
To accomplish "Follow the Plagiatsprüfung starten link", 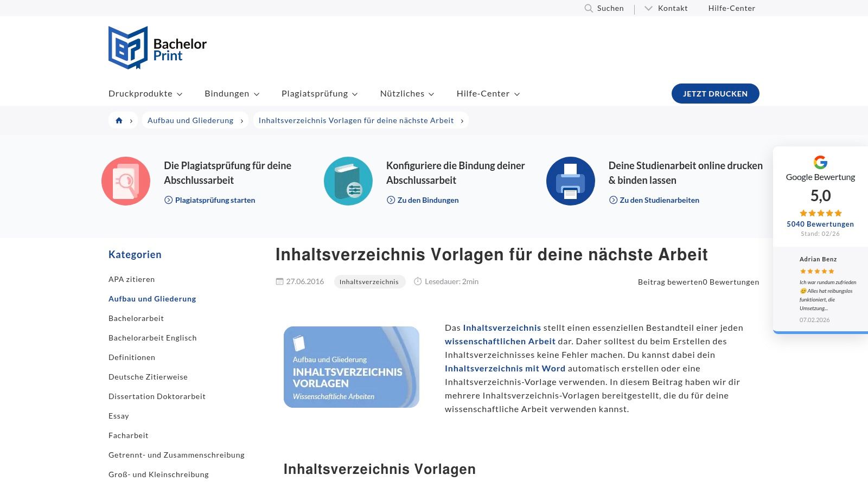I will click(215, 200).
